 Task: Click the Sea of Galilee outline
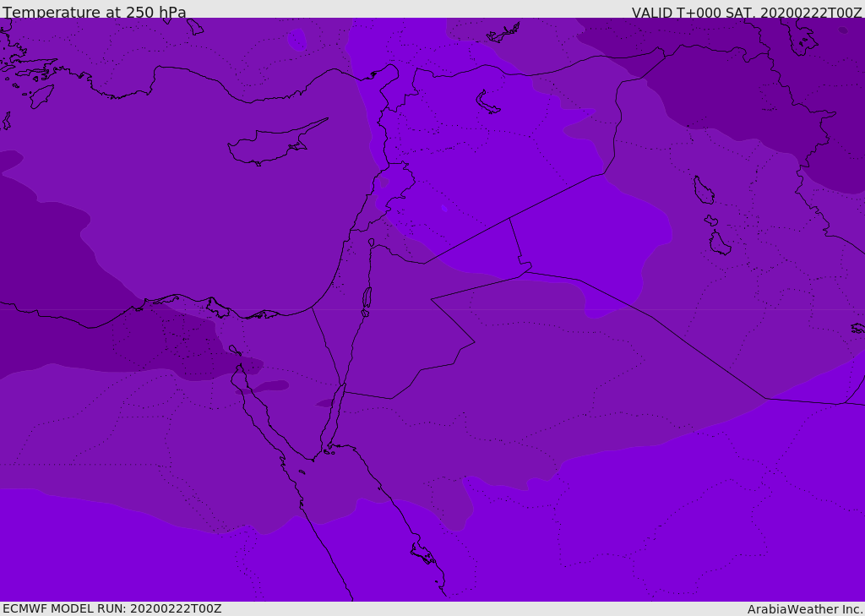pyautogui.click(x=371, y=243)
